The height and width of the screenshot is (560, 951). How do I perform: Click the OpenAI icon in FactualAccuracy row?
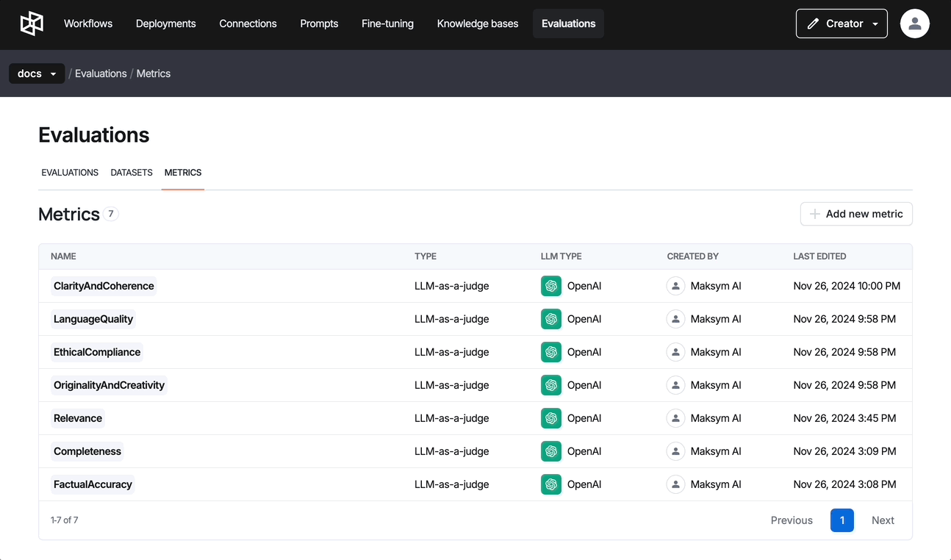550,484
